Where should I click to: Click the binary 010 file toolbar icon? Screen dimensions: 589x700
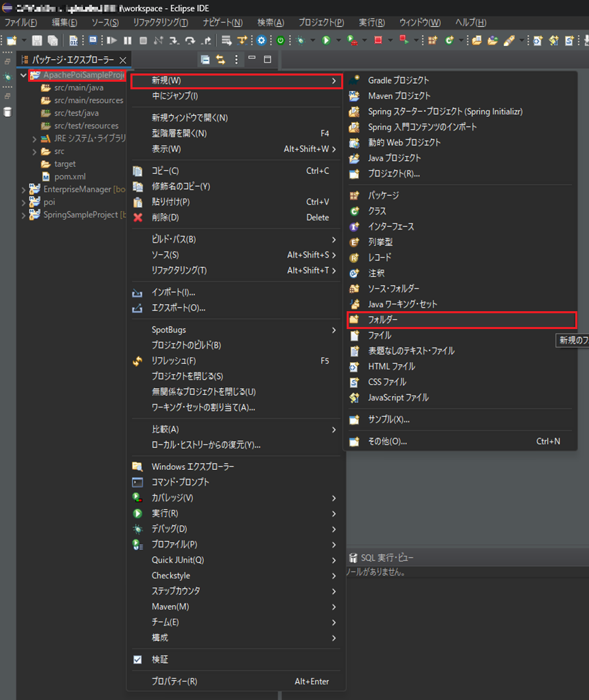(x=73, y=41)
